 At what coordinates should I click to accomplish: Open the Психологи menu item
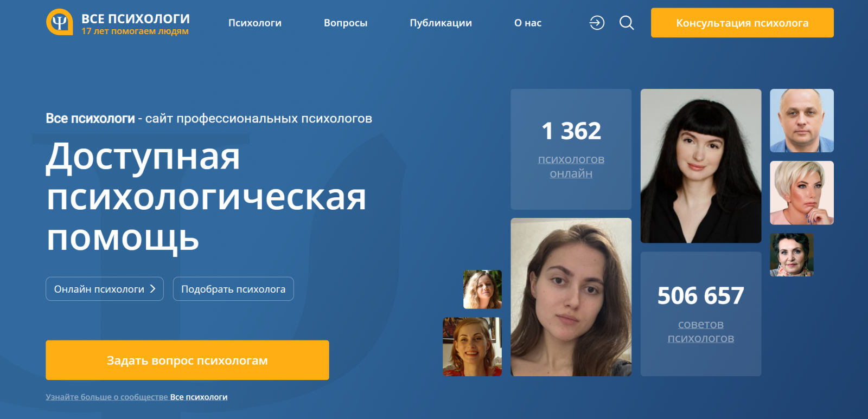[255, 23]
